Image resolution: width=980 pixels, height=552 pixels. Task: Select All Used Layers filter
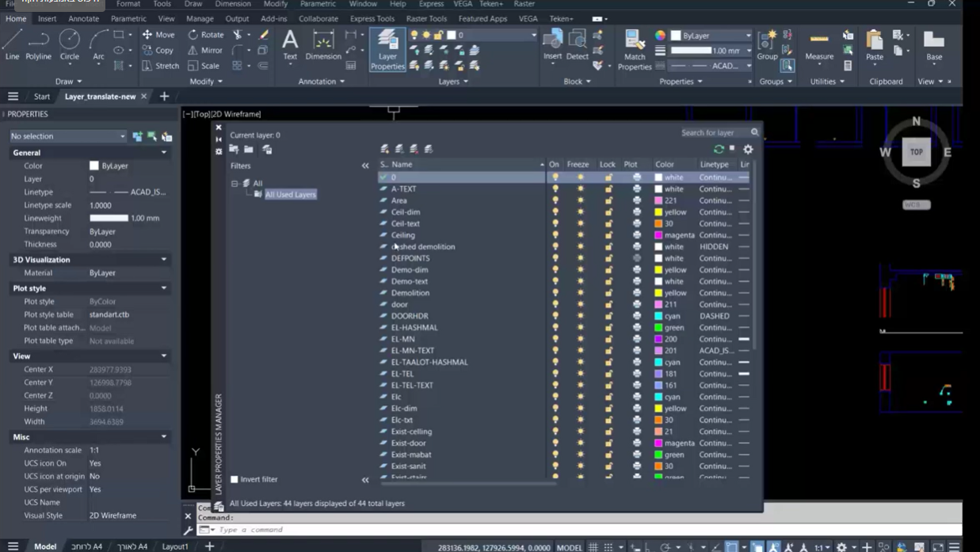(290, 194)
